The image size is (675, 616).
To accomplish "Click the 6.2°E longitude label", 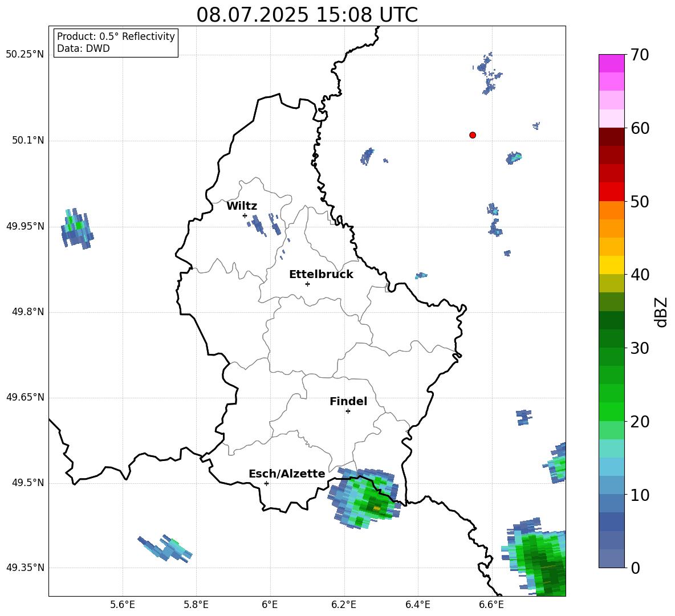I will 344,605.
